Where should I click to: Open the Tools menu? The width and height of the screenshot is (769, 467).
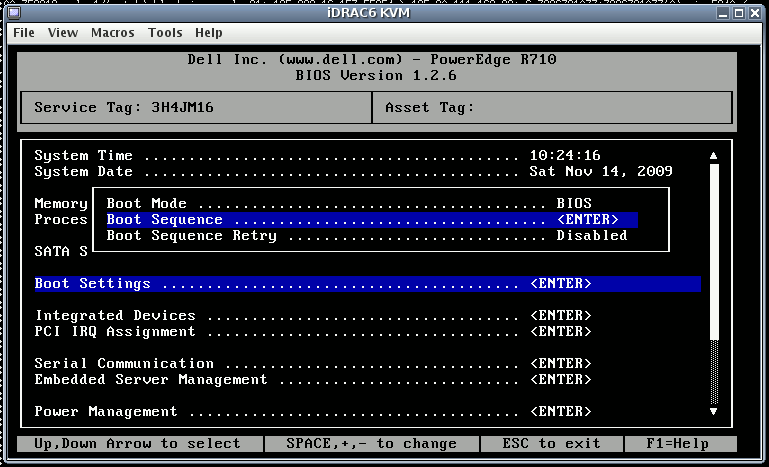[165, 33]
